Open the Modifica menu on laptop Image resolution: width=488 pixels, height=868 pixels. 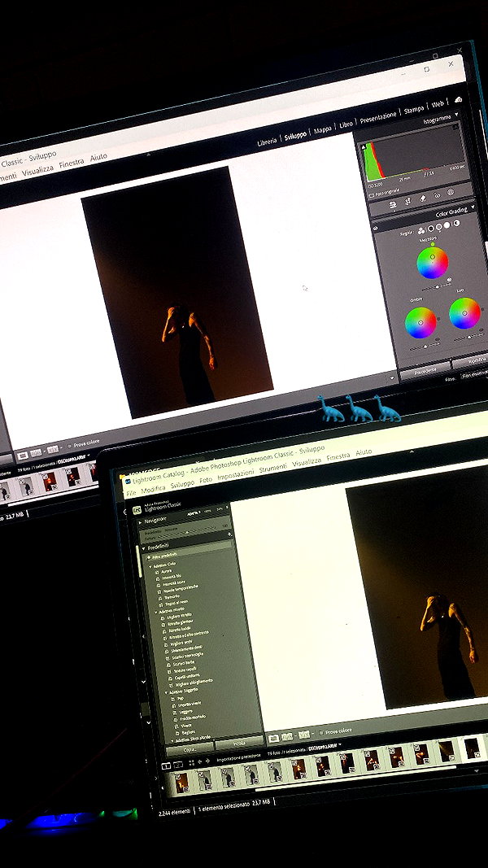[x=153, y=489]
